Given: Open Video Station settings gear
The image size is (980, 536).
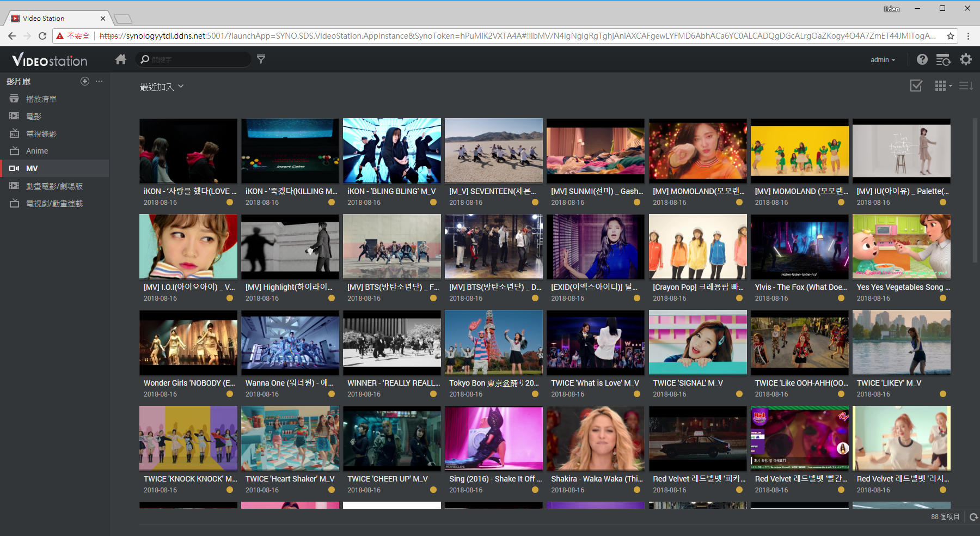Looking at the screenshot, I should point(966,59).
